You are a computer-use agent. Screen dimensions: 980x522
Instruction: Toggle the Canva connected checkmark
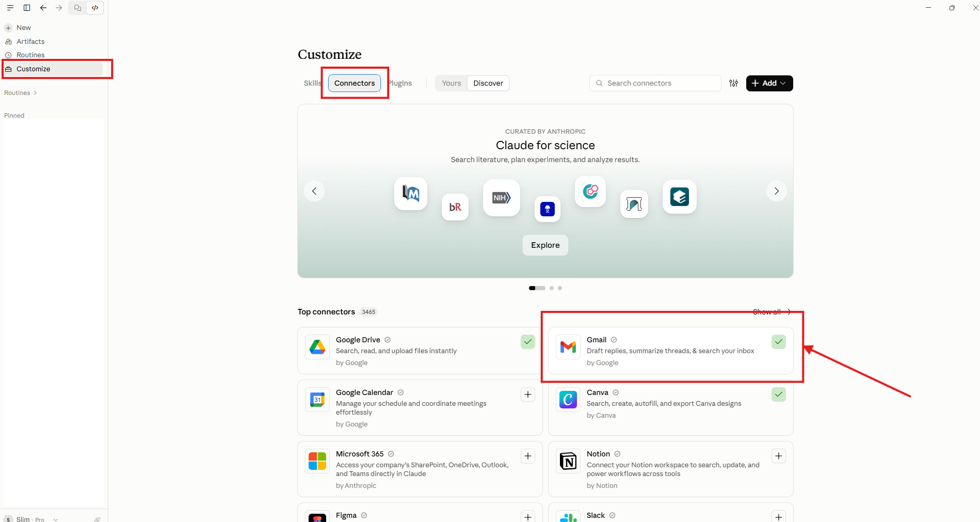point(779,394)
